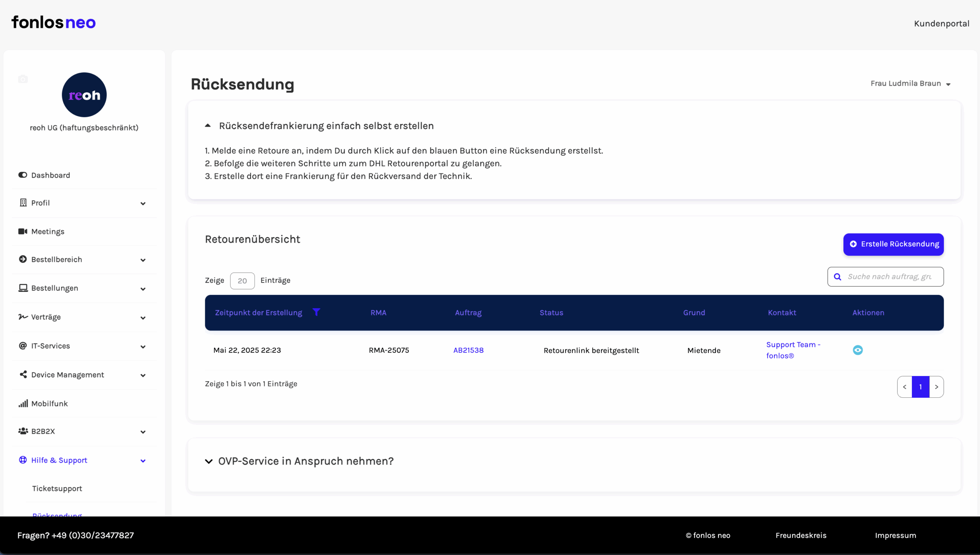Open the Dashboard menu item
Viewport: 980px width, 555px height.
pos(51,175)
